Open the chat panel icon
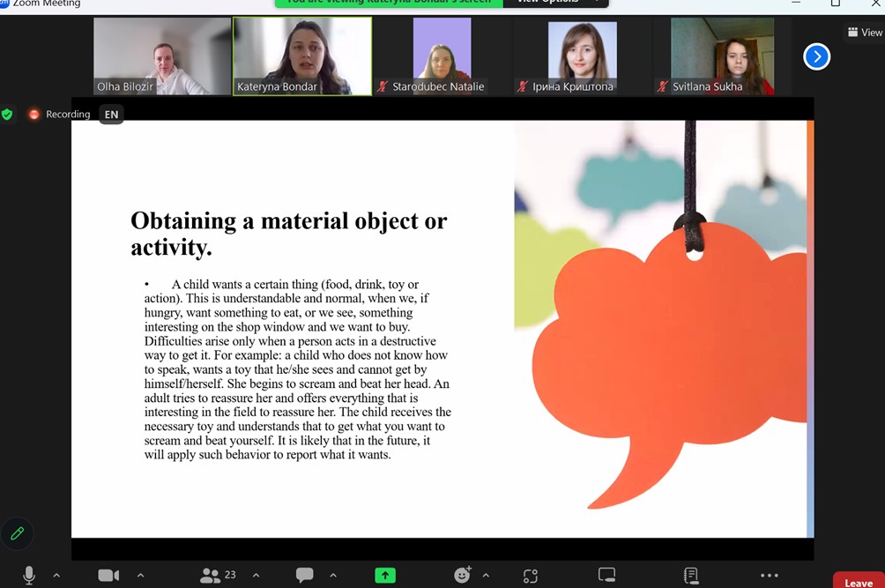 click(305, 575)
